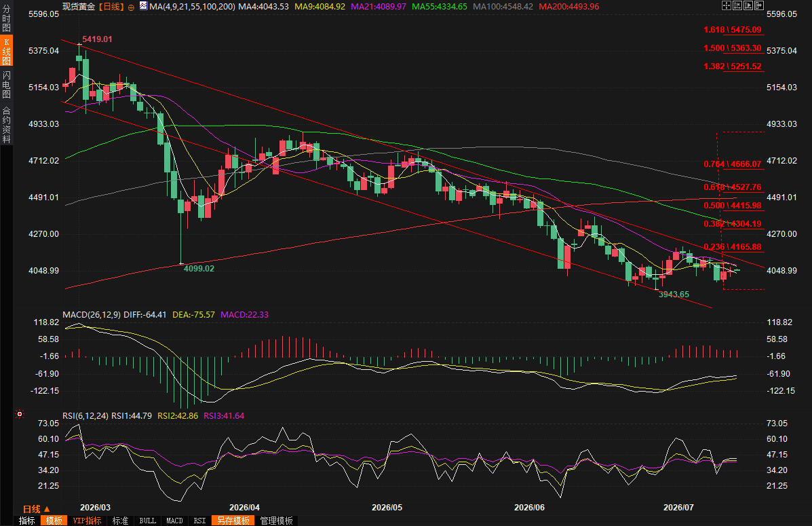Open VIP指标 indicators

pos(87,521)
